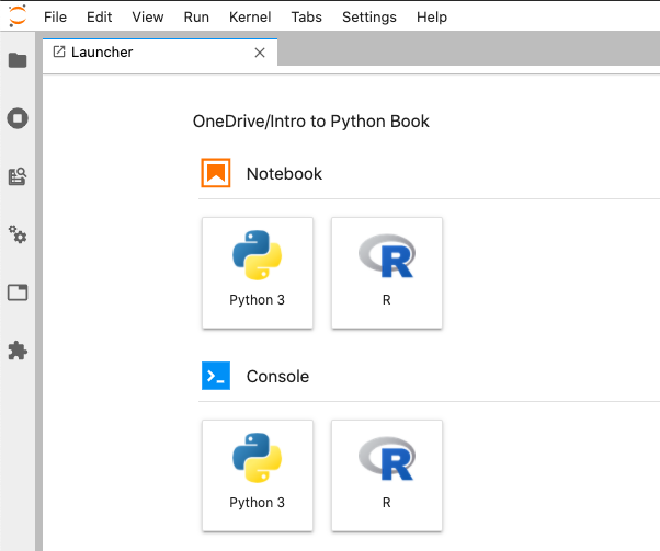Click the Launcher tab's external-link icon

click(59, 52)
